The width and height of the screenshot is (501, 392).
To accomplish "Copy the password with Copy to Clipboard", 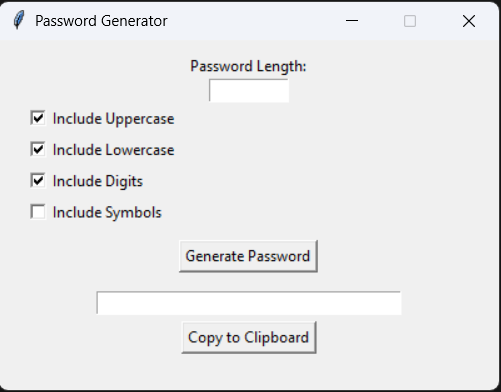I will coord(249,337).
